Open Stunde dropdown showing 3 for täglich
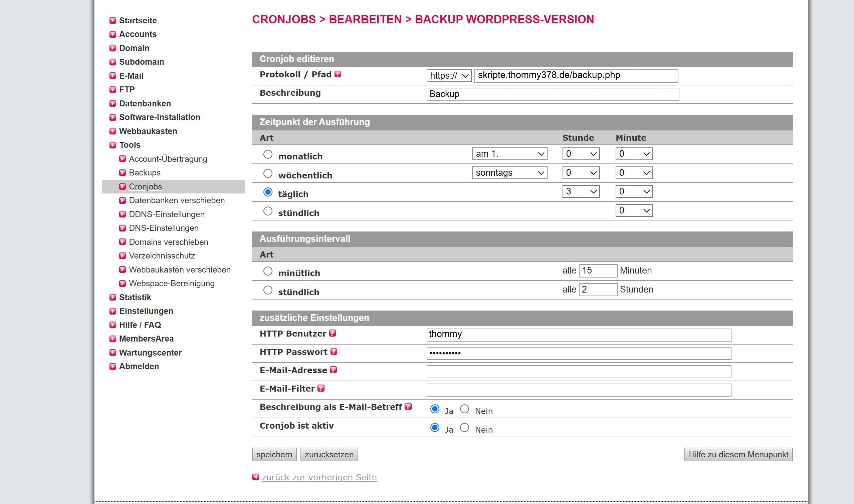The width and height of the screenshot is (854, 504). point(581,191)
